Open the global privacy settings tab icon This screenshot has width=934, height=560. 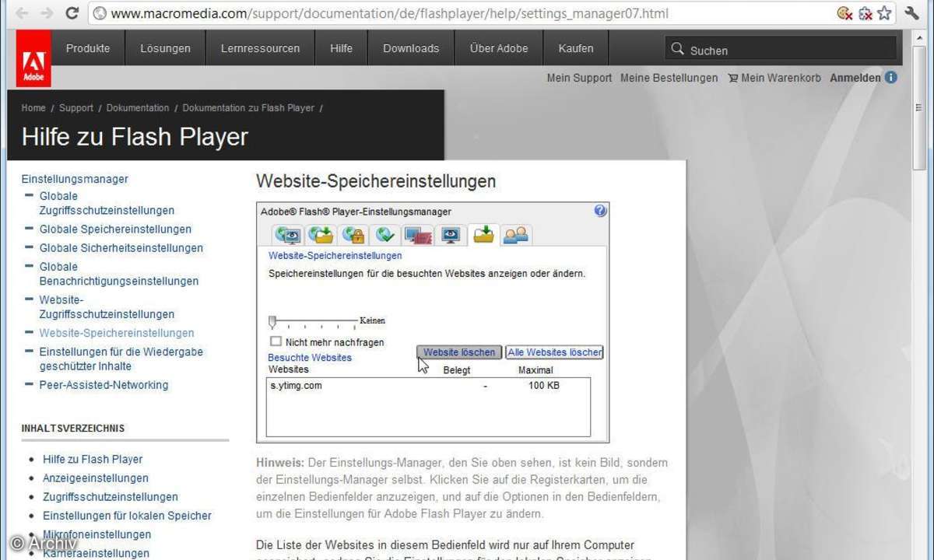288,235
